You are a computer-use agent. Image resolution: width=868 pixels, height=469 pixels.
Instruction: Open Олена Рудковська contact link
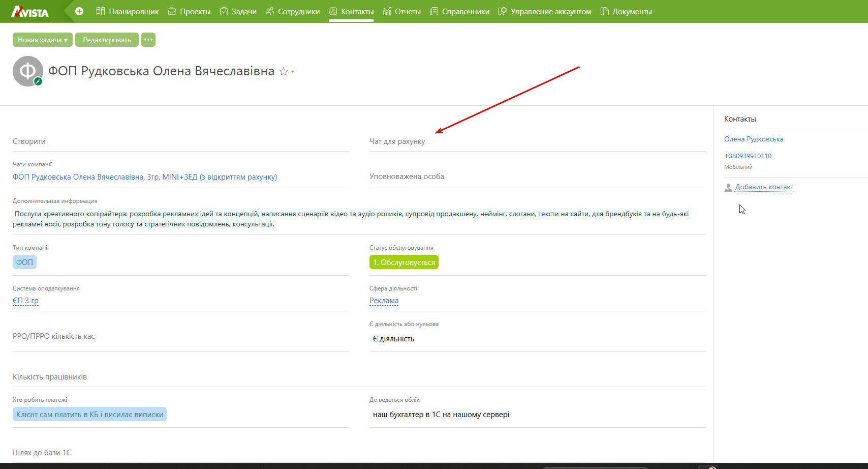pos(754,139)
